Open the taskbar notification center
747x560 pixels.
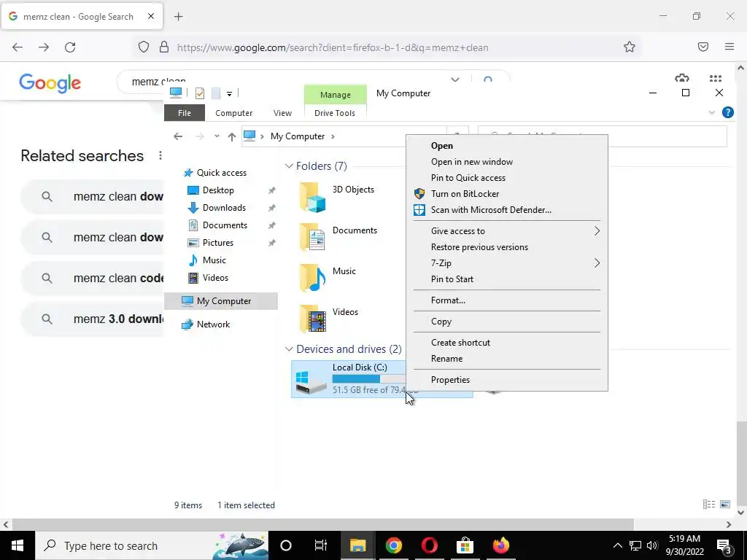click(724, 545)
